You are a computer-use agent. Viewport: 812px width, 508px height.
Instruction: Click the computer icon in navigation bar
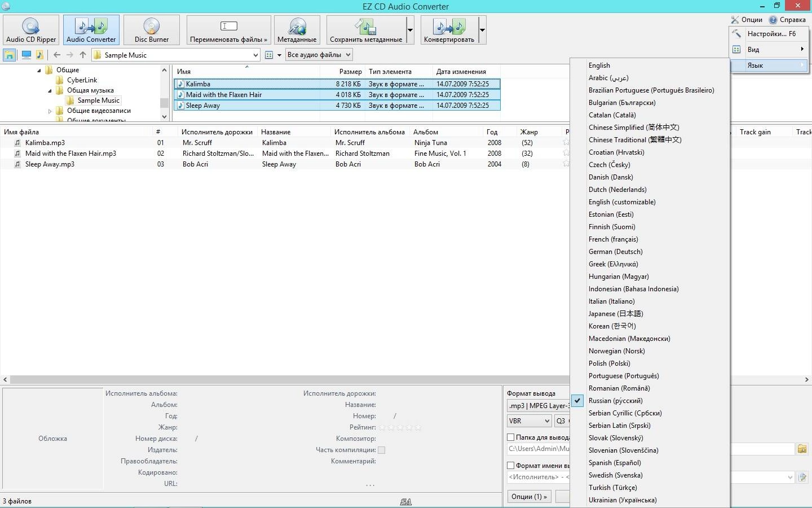pyautogui.click(x=26, y=55)
